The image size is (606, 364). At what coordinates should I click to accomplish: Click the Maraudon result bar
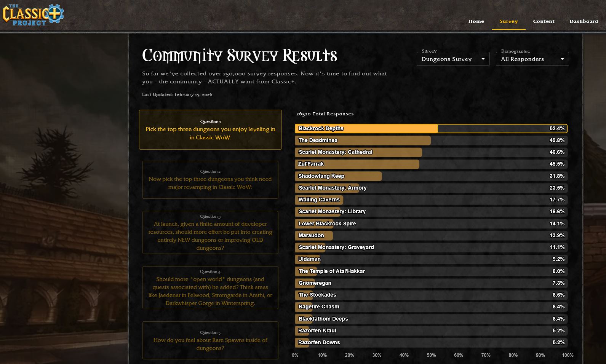[x=431, y=236]
